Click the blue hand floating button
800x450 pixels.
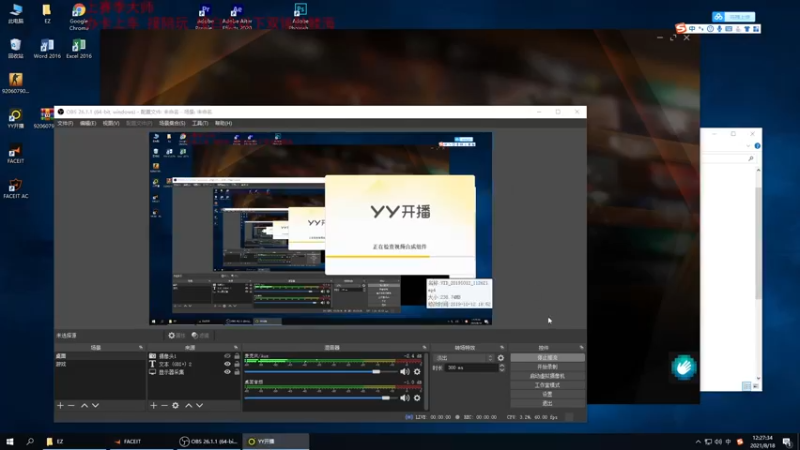[684, 367]
